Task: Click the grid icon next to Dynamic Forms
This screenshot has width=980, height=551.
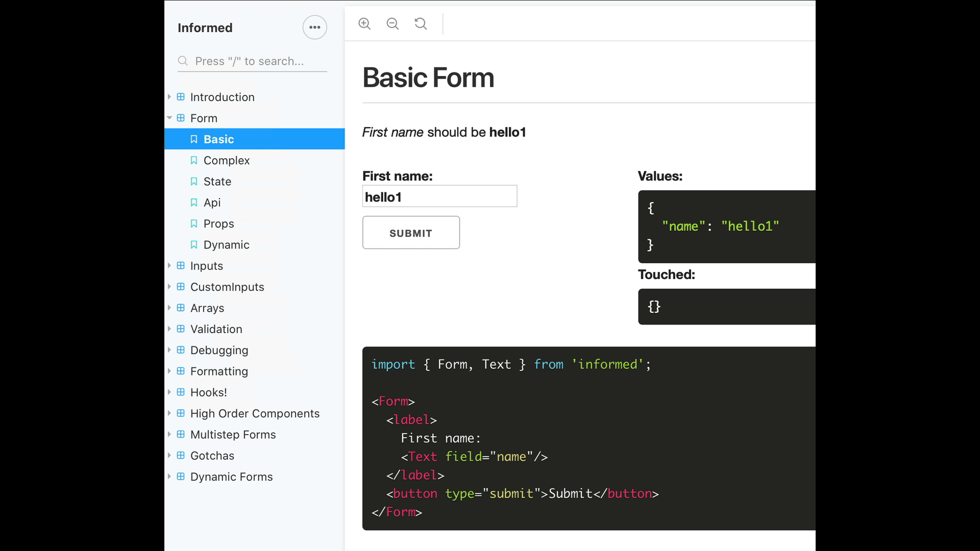Action: [x=181, y=477]
